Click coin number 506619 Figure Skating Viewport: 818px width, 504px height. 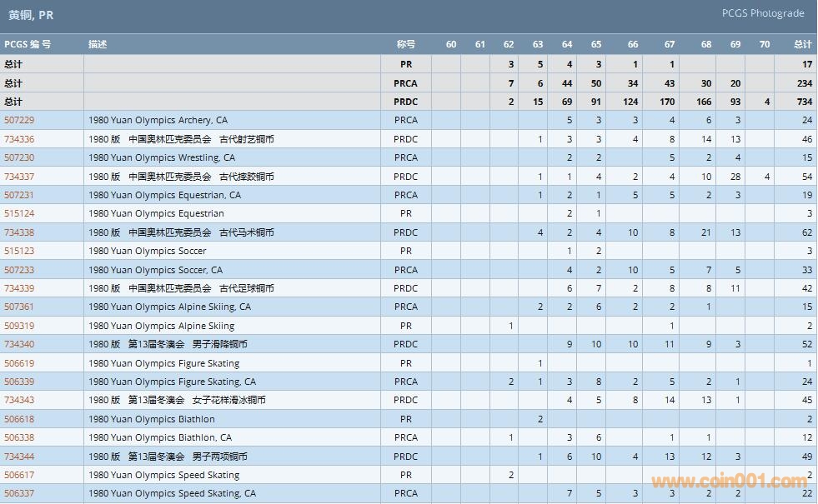[x=19, y=363]
